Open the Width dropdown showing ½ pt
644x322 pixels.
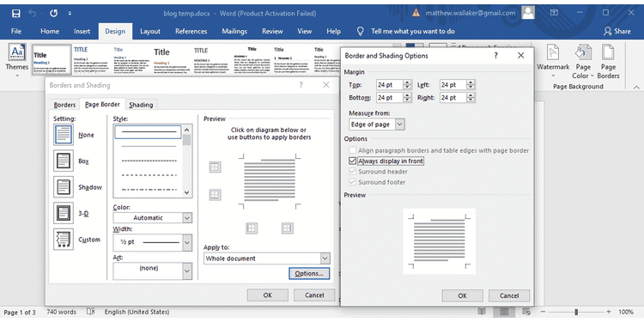[x=187, y=242]
